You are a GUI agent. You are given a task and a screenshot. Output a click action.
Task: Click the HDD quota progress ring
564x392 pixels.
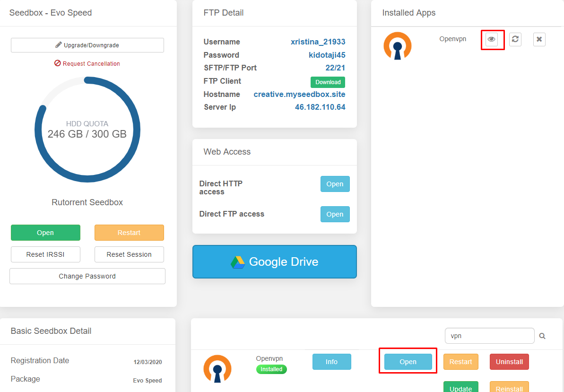(87, 129)
